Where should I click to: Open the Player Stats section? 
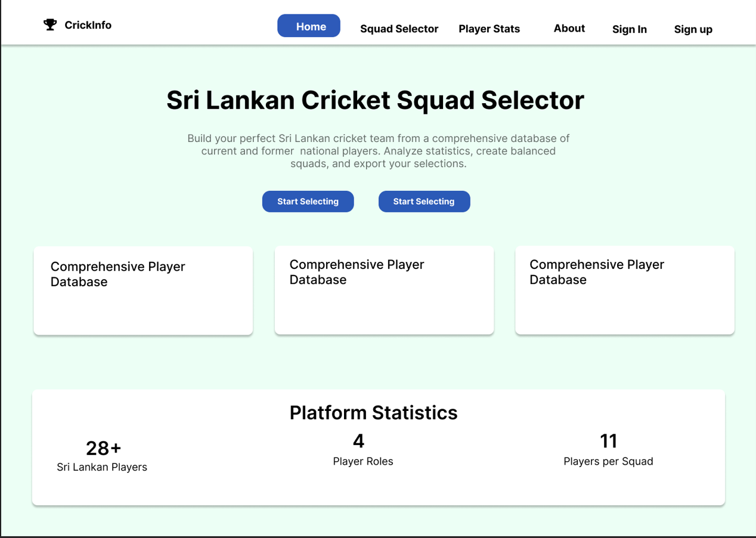point(489,29)
